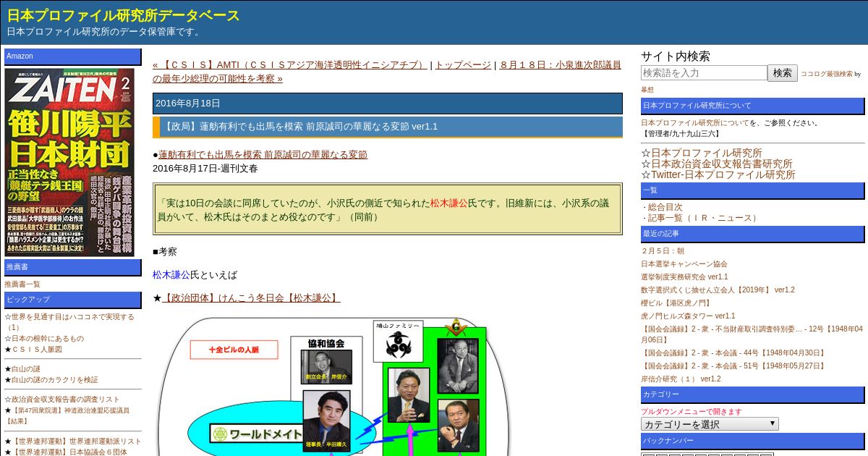Image resolution: width=868 pixels, height=456 pixels.
Task: Open 日本プロファイル研究所について link in sidebar text
Action: pos(695,123)
